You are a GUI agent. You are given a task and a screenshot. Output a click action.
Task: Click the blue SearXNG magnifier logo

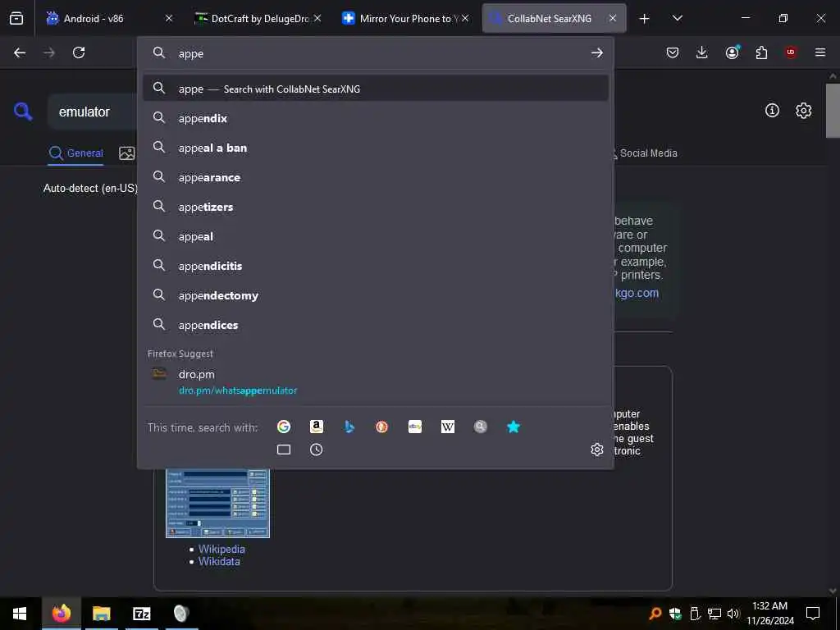tap(23, 112)
